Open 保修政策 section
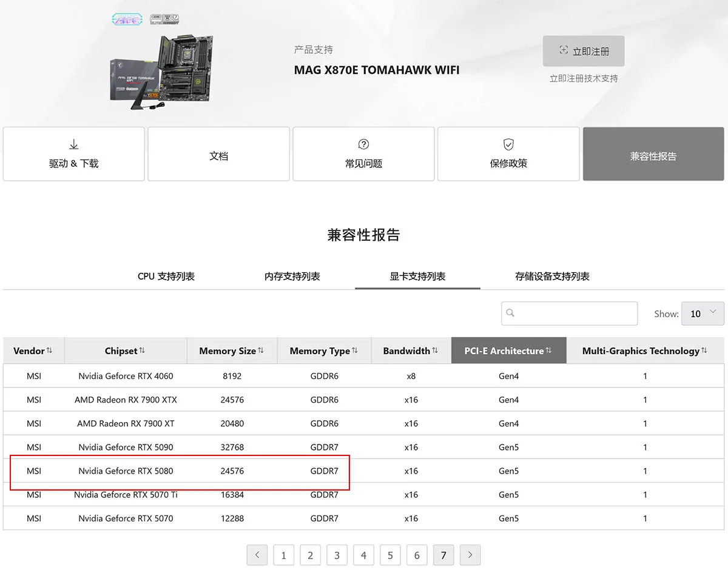The height and width of the screenshot is (570, 728). click(x=508, y=154)
